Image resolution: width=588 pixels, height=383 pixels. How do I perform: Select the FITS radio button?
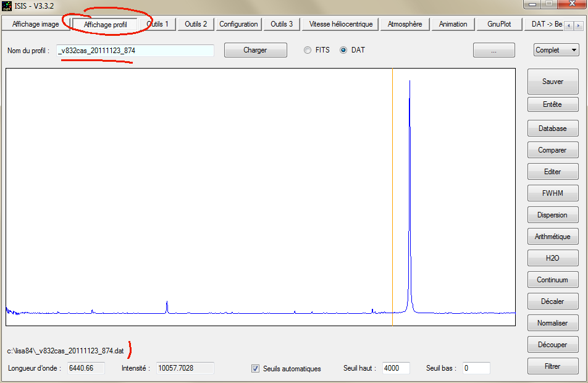[x=308, y=50]
